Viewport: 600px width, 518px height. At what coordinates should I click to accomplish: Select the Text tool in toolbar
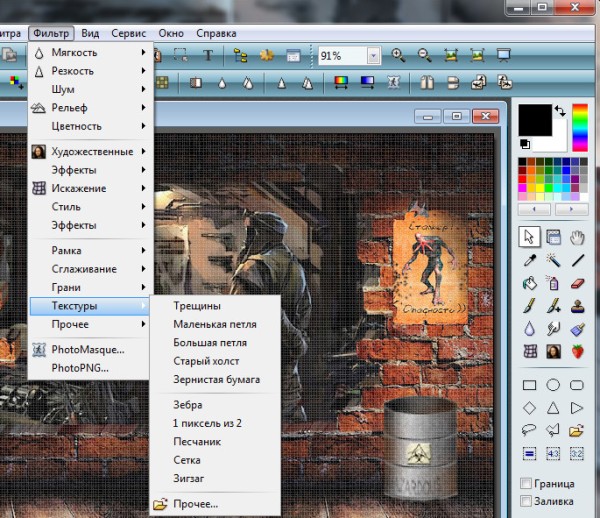pos(208,56)
